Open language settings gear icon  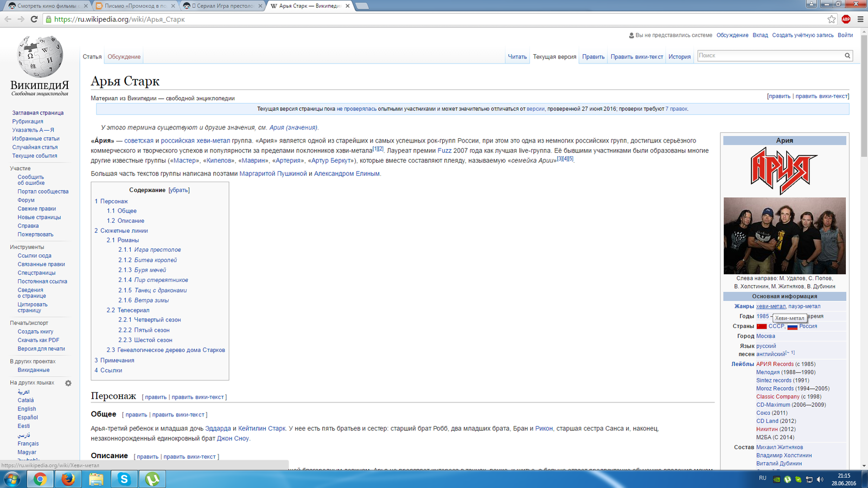[68, 383]
